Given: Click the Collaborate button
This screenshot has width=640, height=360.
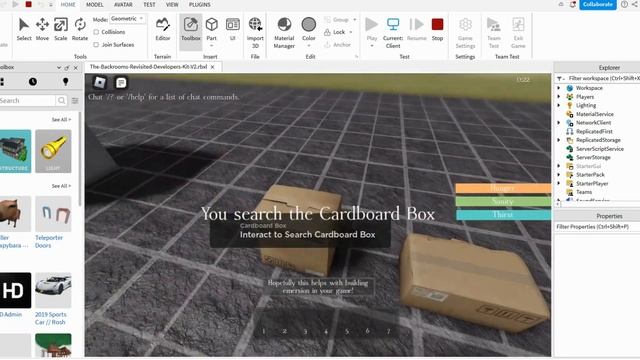Looking at the screenshot, I should click(598, 4).
